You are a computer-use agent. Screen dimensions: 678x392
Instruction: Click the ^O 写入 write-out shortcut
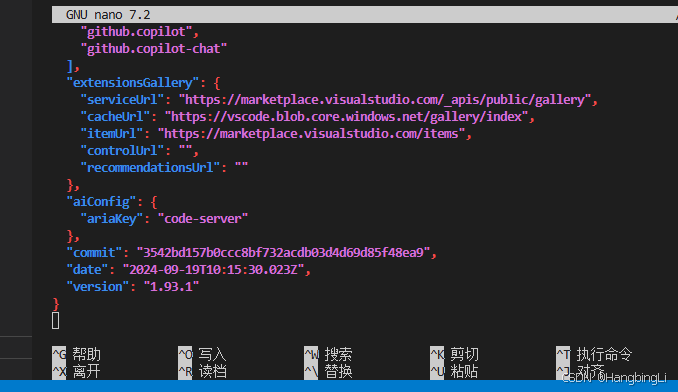(202, 354)
